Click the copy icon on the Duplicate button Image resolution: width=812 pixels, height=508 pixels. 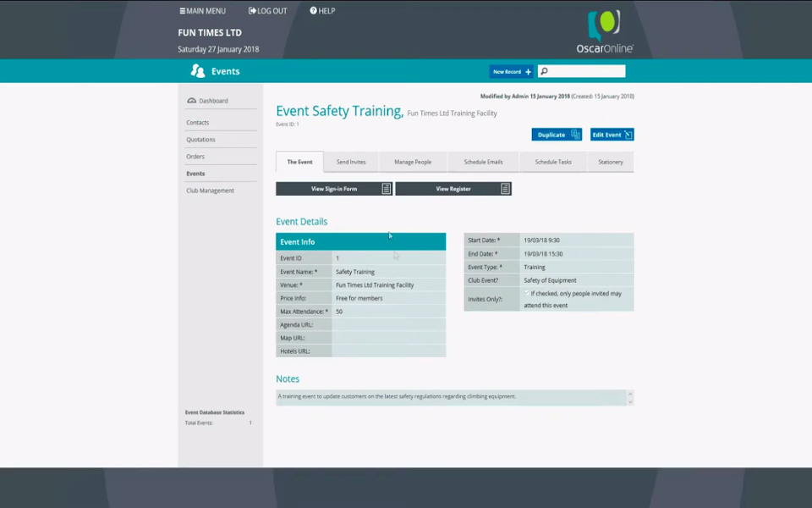tap(575, 135)
